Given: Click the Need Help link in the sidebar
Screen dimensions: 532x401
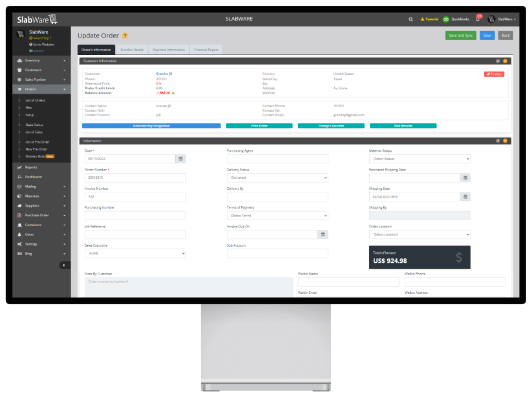Looking at the screenshot, I should point(40,38).
